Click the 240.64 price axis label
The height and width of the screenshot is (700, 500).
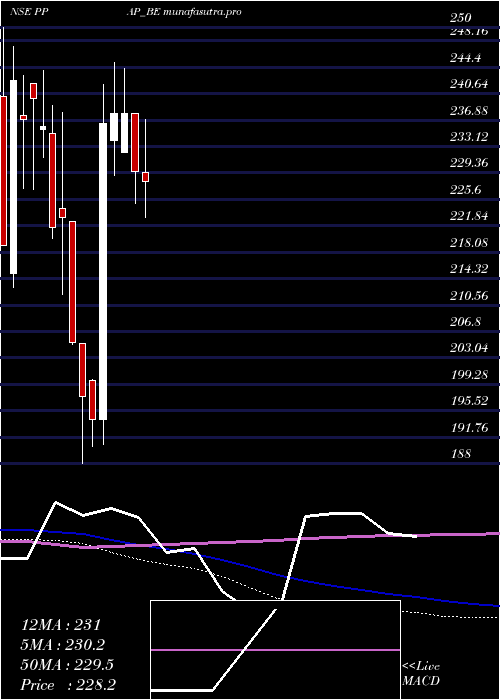coord(469,84)
